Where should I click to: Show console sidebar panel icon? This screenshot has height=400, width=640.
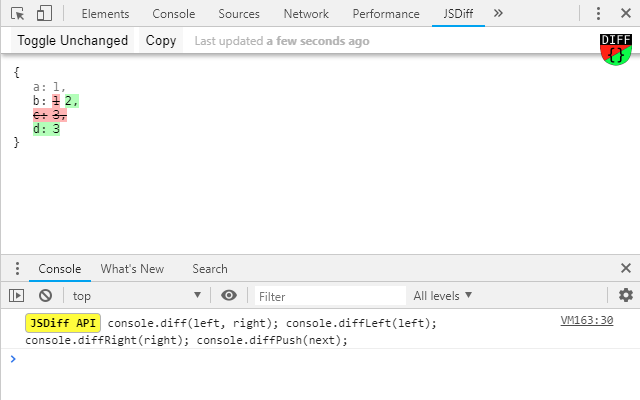16,295
